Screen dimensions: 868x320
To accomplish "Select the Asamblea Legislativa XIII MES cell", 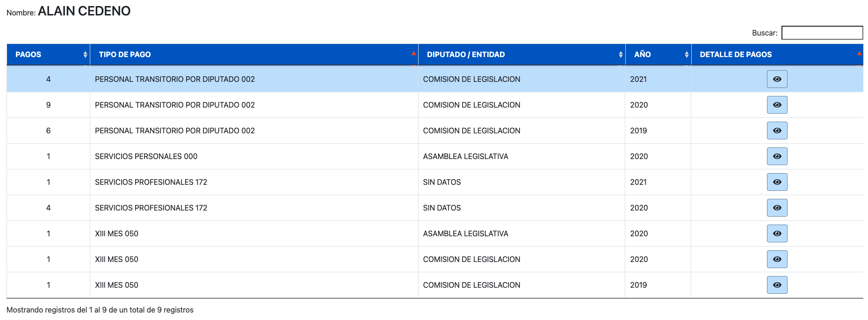I will pyautogui.click(x=465, y=233).
